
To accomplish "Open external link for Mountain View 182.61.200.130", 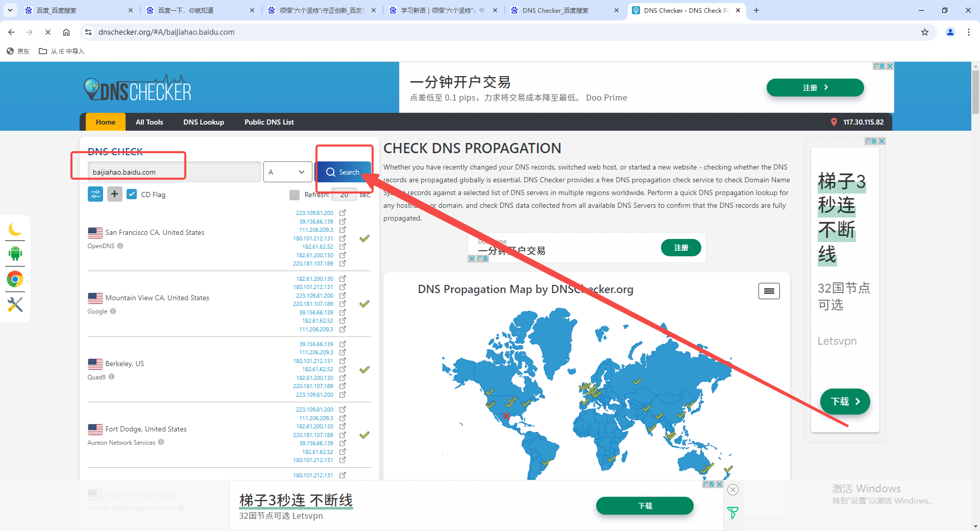I will 342,279.
